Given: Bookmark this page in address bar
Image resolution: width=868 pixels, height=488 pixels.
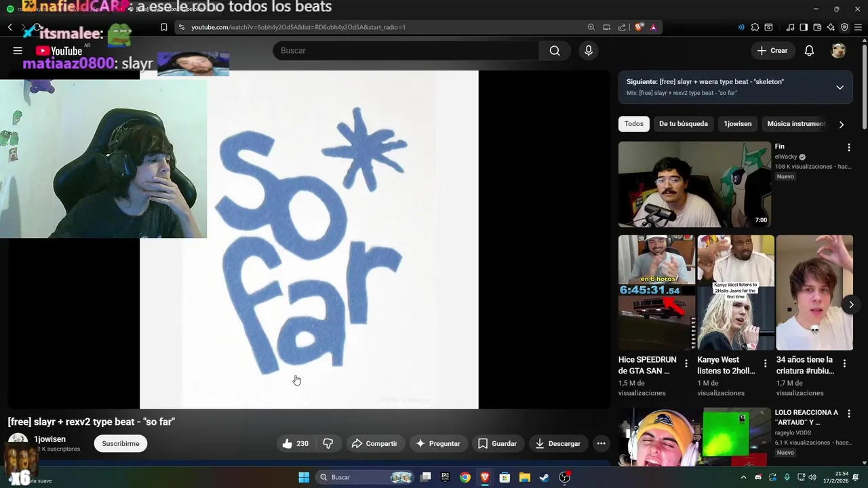Looking at the screenshot, I should 163,27.
